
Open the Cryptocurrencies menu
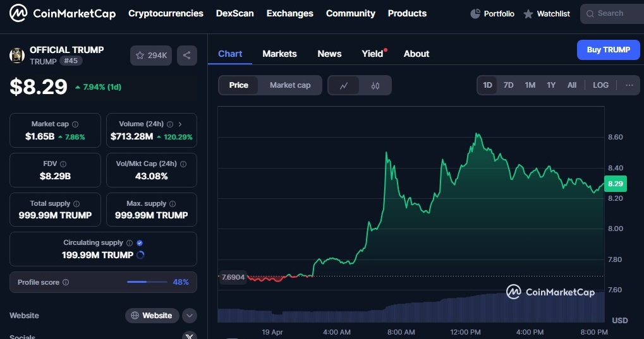click(166, 13)
